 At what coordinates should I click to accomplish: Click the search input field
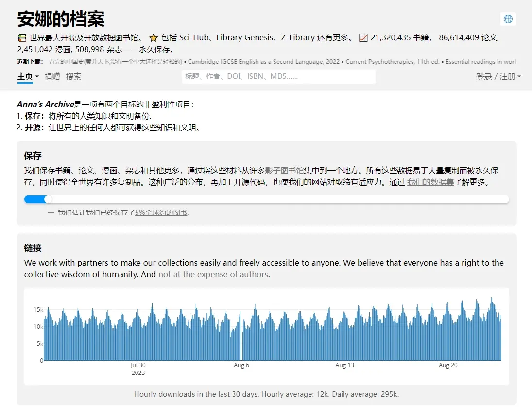278,76
